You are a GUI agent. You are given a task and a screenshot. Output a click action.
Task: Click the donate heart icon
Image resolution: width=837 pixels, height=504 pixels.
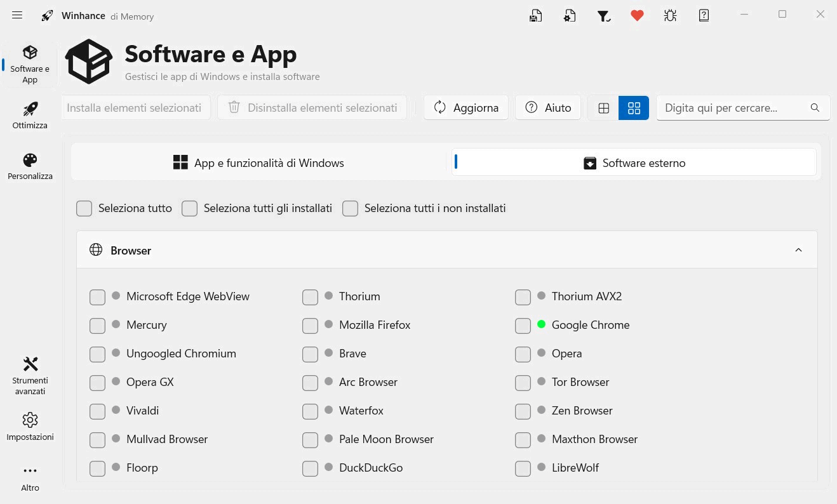click(x=637, y=15)
